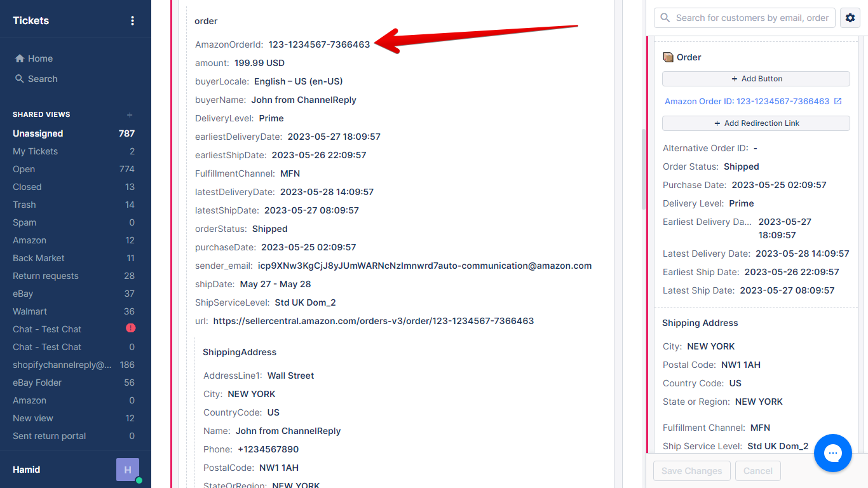Screen dimensions: 868x488
Task: Open external link icon beside Amazon Order ID
Action: pos(837,101)
